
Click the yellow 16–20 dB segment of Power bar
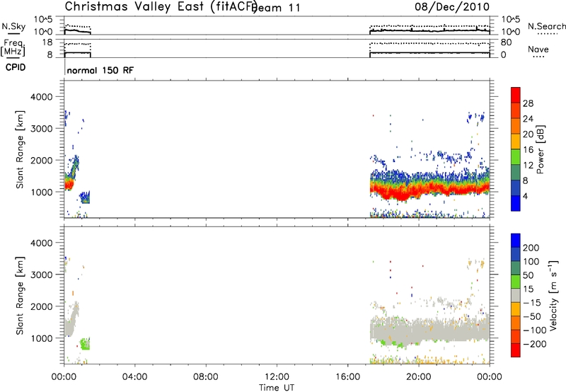coord(516,142)
